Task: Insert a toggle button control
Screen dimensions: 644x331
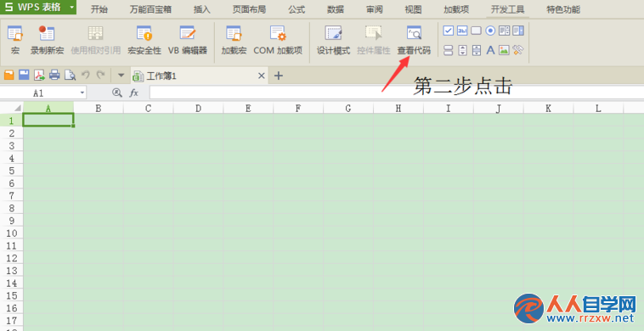Action: [449, 50]
